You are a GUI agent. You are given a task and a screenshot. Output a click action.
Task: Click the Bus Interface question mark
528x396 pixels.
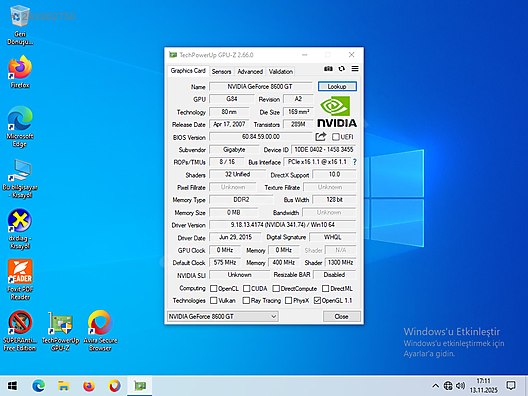355,162
